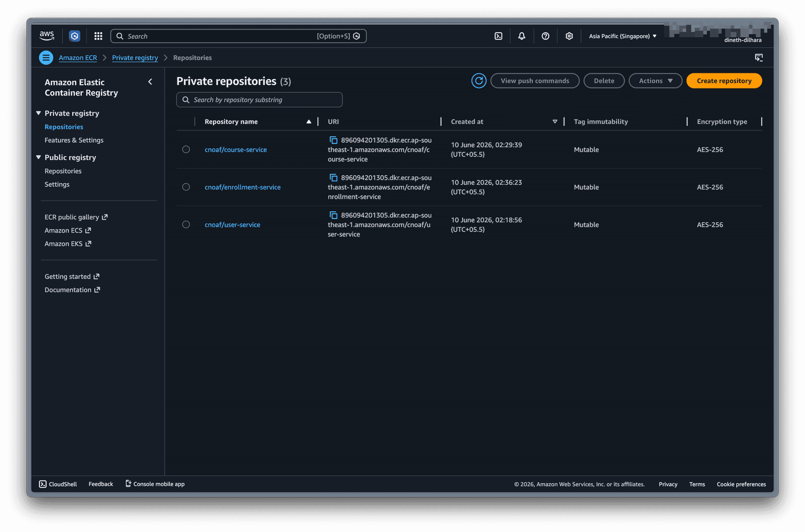
Task: Open Cookie preferences
Action: pos(741,484)
